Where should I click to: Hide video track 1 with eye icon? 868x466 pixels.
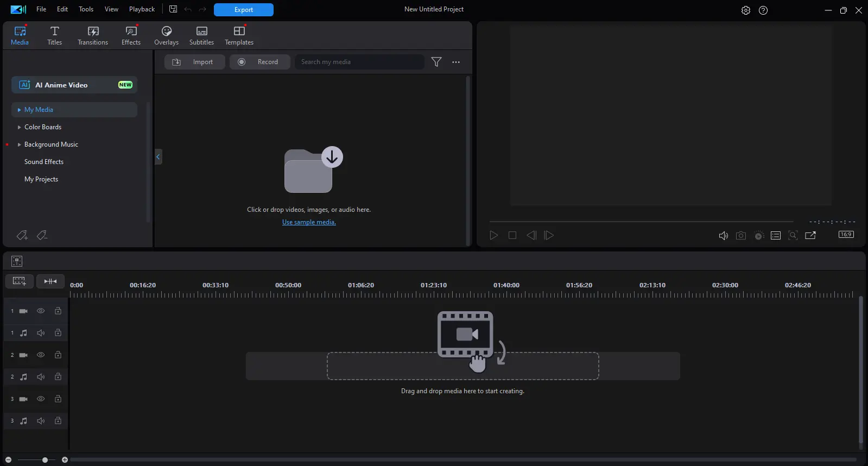(41, 311)
